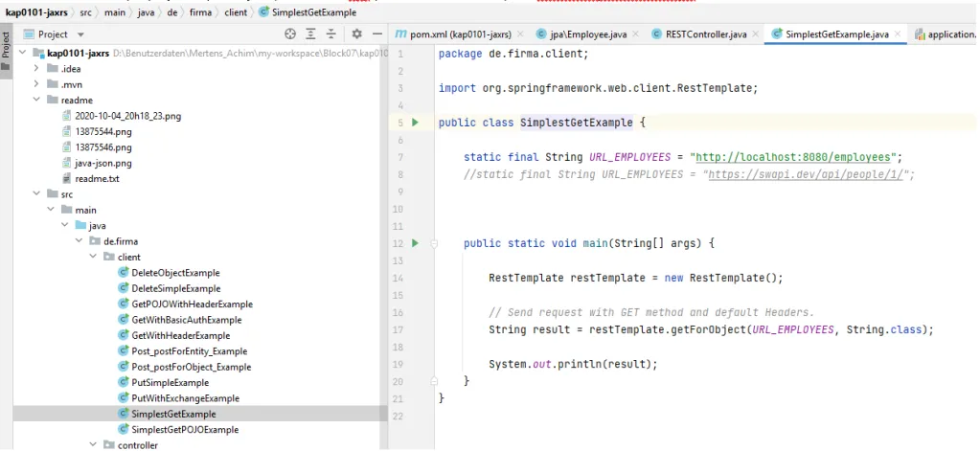980x451 pixels.
Task: Select file readme.txt
Action: (x=97, y=179)
